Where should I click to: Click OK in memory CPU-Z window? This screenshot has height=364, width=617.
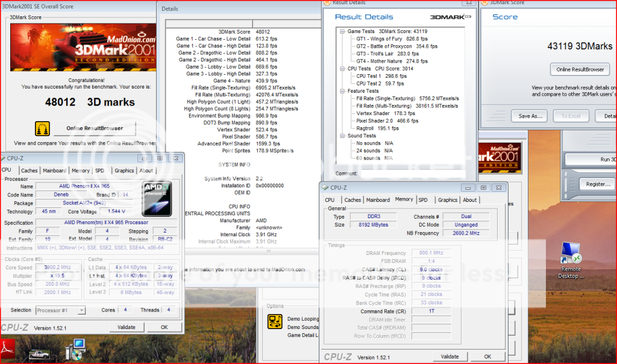coord(487,357)
